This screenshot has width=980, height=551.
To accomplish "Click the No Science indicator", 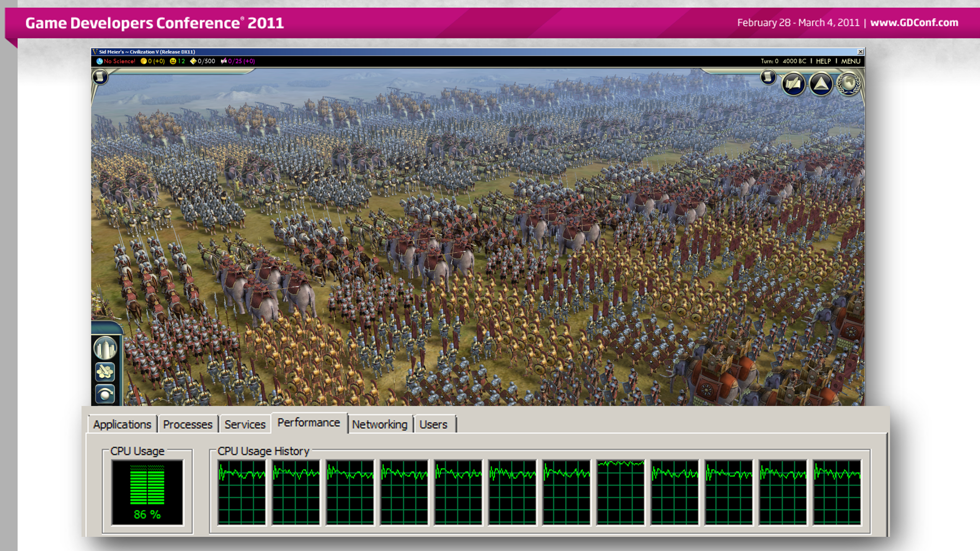I will pyautogui.click(x=116, y=61).
